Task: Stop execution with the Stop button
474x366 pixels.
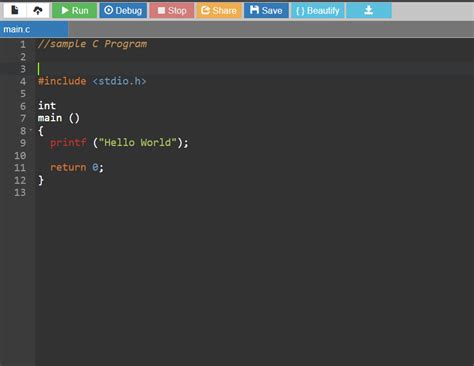Action: click(x=172, y=10)
